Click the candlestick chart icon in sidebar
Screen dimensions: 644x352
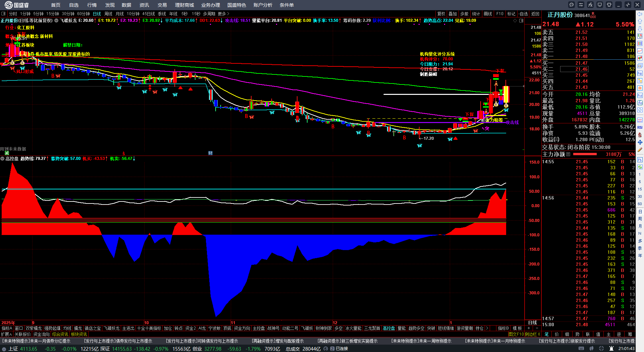point(640,58)
